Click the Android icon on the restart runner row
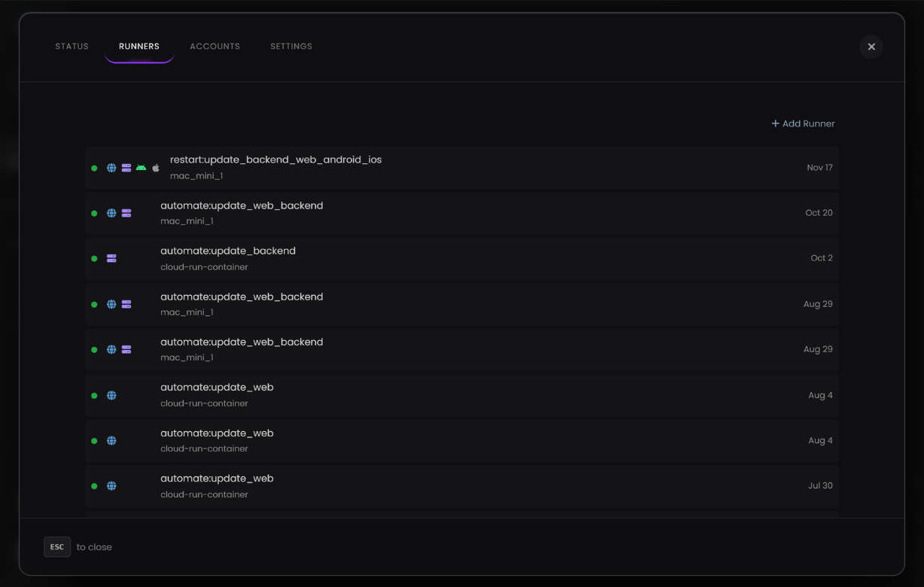The height and width of the screenshot is (587, 924). point(141,167)
